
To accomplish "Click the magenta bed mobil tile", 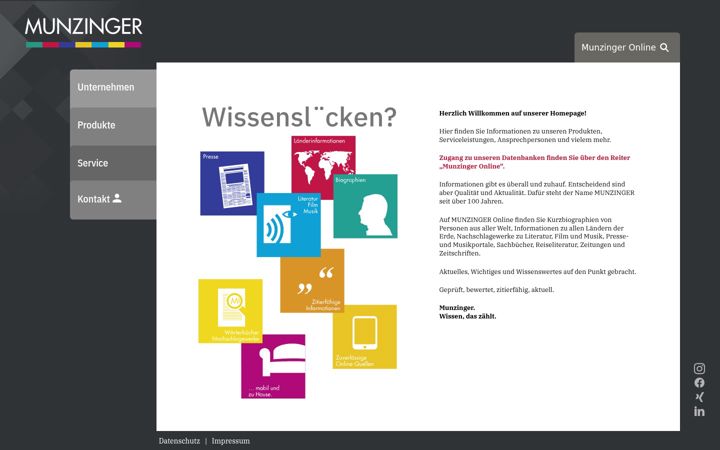I will click(x=273, y=366).
